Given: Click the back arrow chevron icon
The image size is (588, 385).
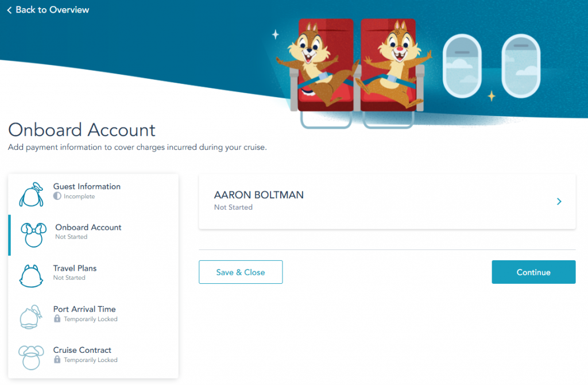Looking at the screenshot, I should point(9,10).
